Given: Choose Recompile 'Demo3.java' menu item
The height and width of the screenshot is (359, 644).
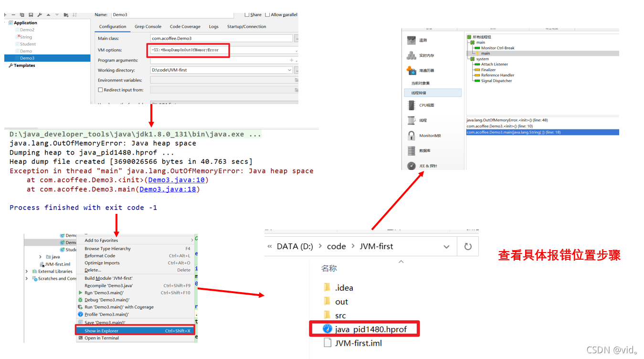Looking at the screenshot, I should tap(136, 285).
